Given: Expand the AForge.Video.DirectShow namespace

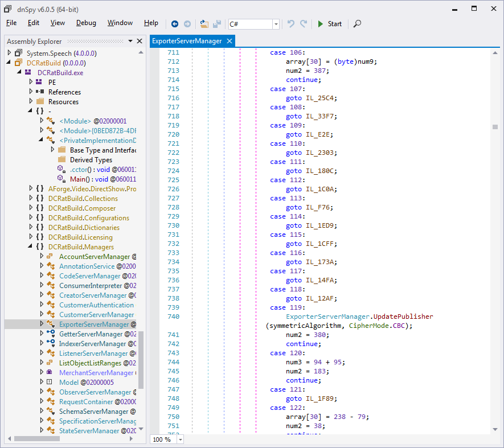Looking at the screenshot, I should (x=31, y=188).
